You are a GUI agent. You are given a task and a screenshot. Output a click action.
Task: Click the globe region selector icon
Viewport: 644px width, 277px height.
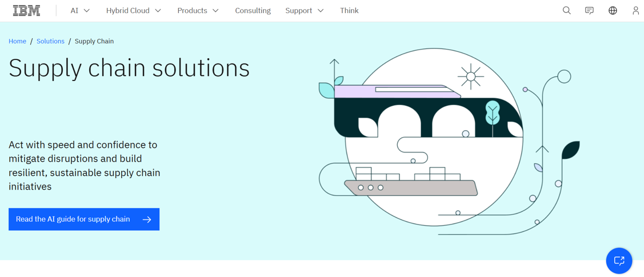[x=613, y=10]
